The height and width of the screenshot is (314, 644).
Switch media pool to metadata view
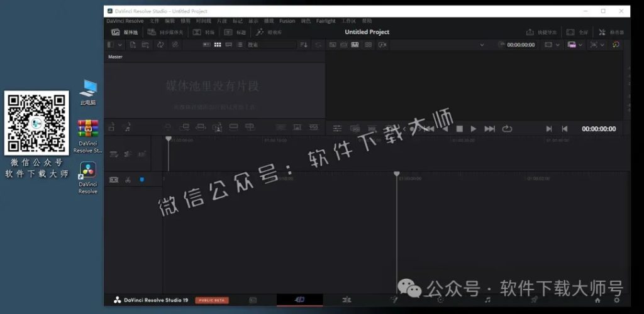(x=207, y=45)
